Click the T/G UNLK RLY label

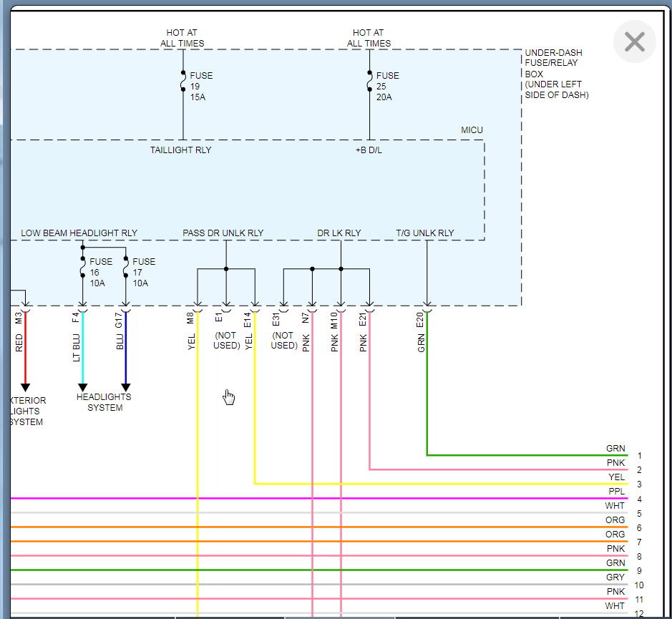coord(425,233)
